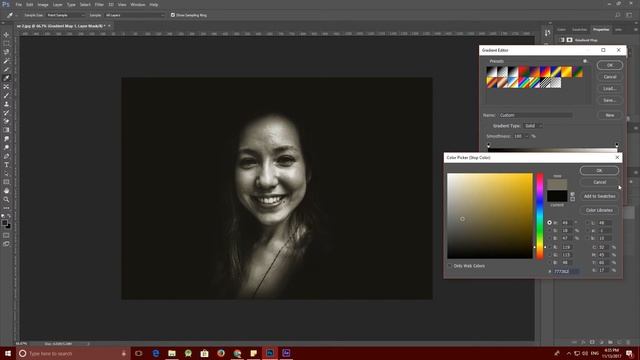Screen dimensions: 640x360
Task: Select the L (lightness) radio button
Action: (x=588, y=223)
